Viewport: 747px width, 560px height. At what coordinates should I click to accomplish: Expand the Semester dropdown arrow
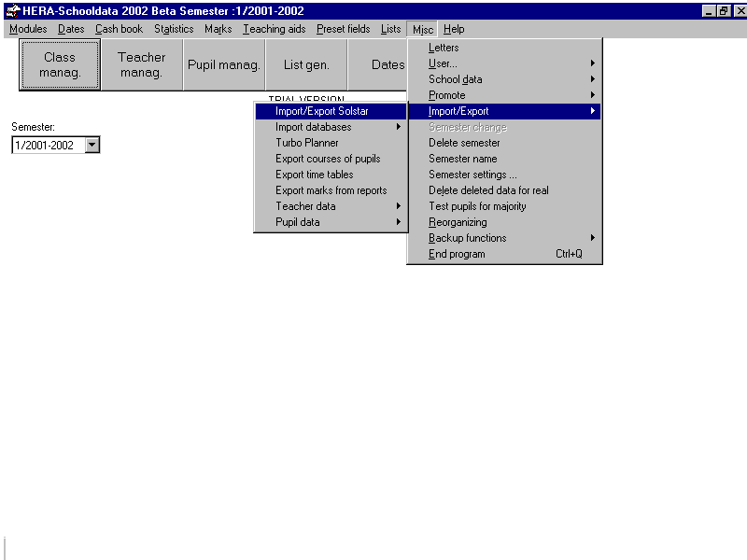pyautogui.click(x=92, y=145)
